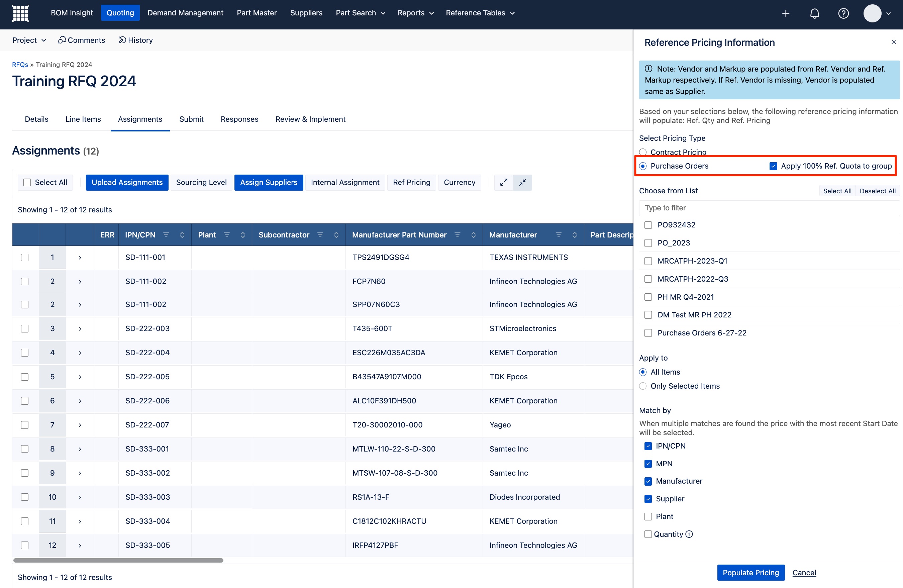903x588 pixels.
Task: Click the plus add icon in header
Action: tap(786, 14)
